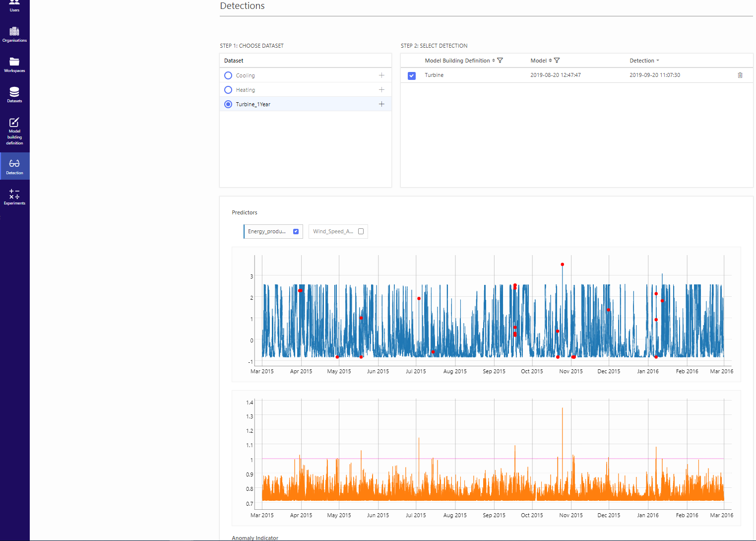Click model date 2019-08-20 12:47:47
This screenshot has width=756, height=541.
556,75
